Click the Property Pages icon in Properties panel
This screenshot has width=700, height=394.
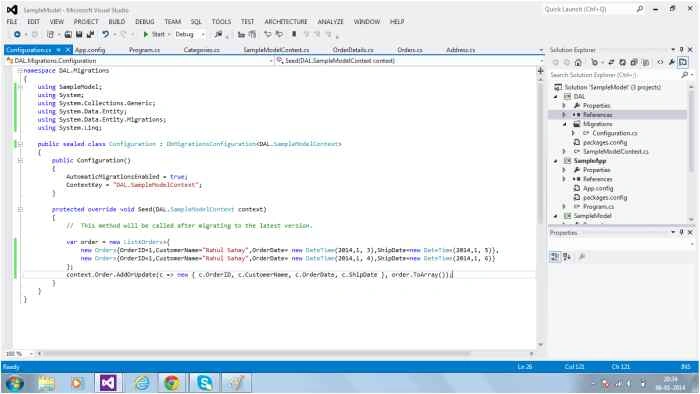pos(582,257)
